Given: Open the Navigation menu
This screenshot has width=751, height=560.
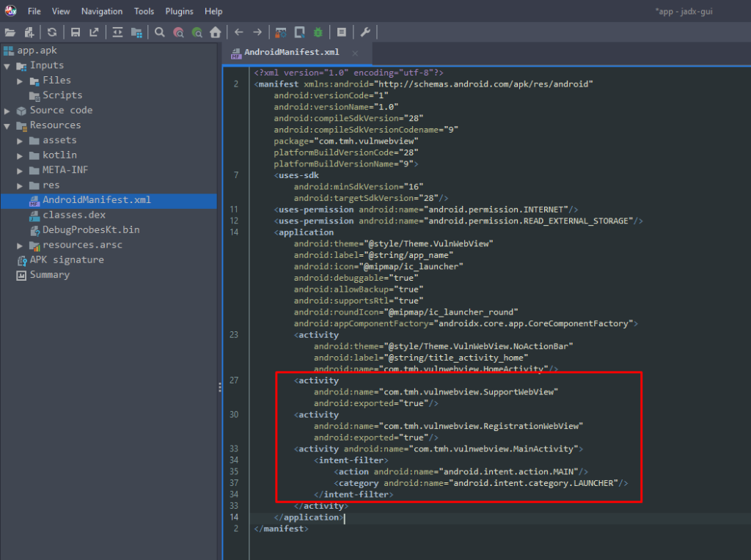Looking at the screenshot, I should click(x=101, y=11).
